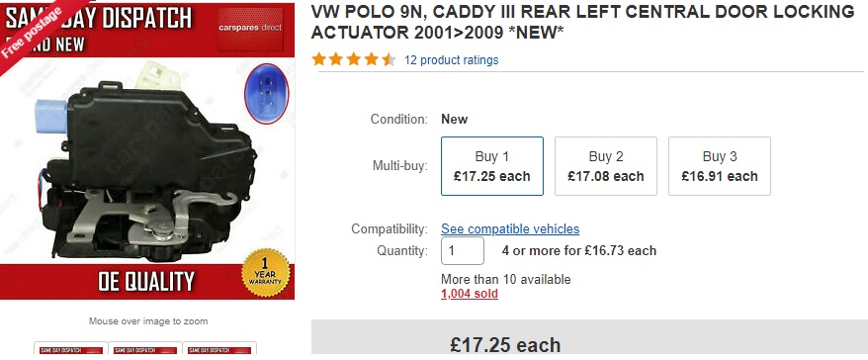This screenshot has width=868, height=360.
Task: Choose Buy 3 at £16.91 each
Action: [x=720, y=166]
